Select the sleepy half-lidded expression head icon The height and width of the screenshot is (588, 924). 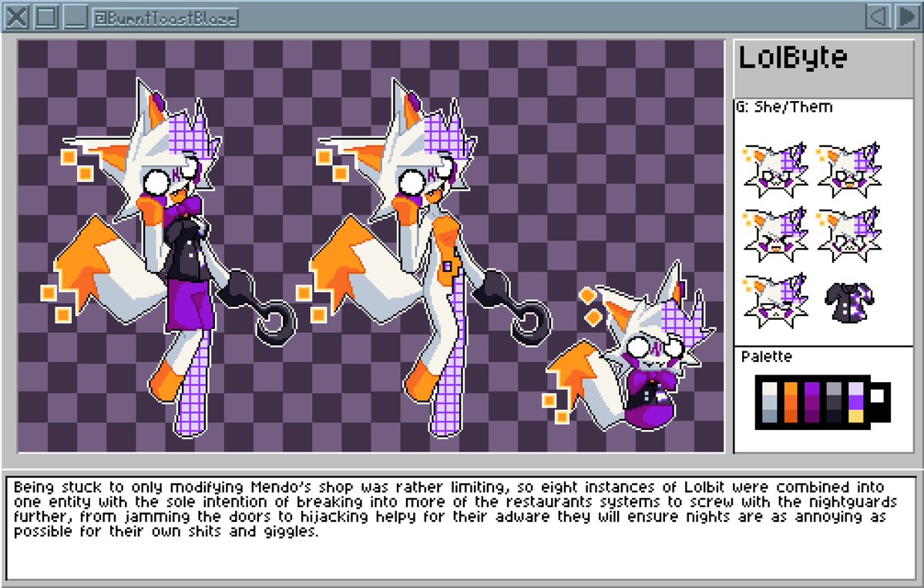point(775,301)
